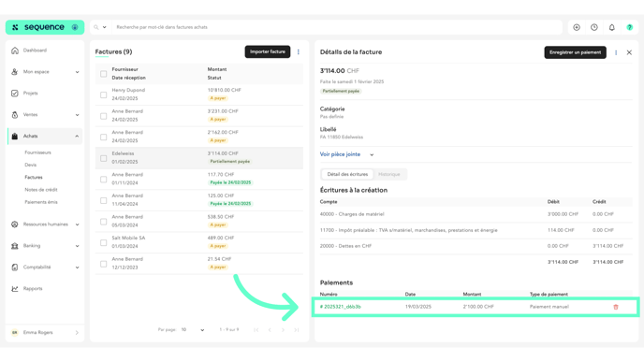Click the Comptabilité ledger icon
Image resolution: width=644 pixels, height=362 pixels.
point(15,268)
